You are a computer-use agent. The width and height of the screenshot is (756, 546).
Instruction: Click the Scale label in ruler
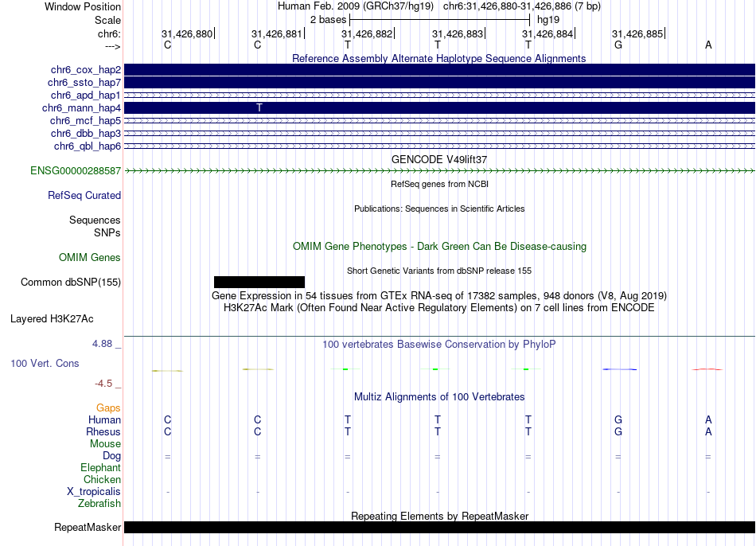107,20
